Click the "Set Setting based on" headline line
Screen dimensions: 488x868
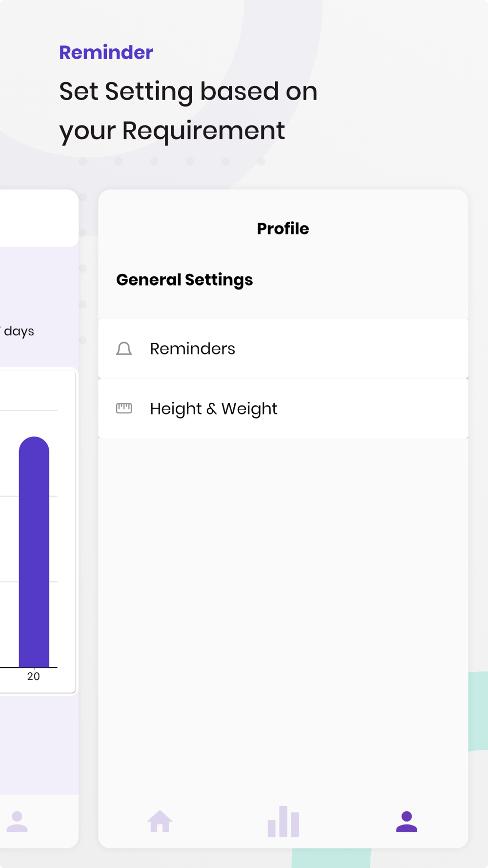tap(188, 91)
